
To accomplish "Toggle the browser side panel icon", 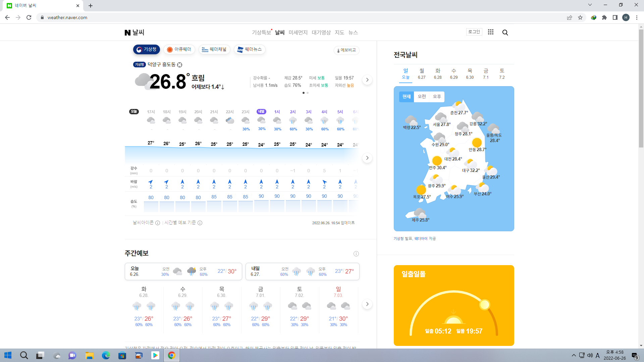I will click(x=615, y=17).
